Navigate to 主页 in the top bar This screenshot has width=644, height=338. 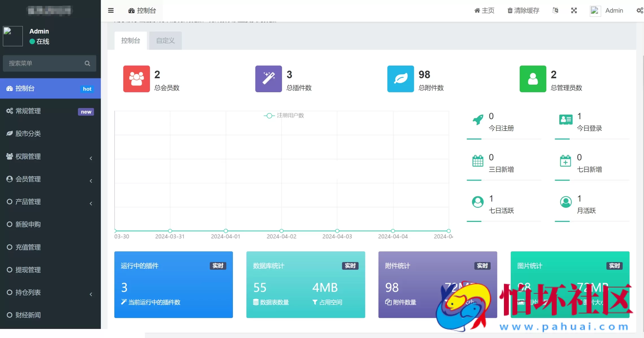coord(484,10)
